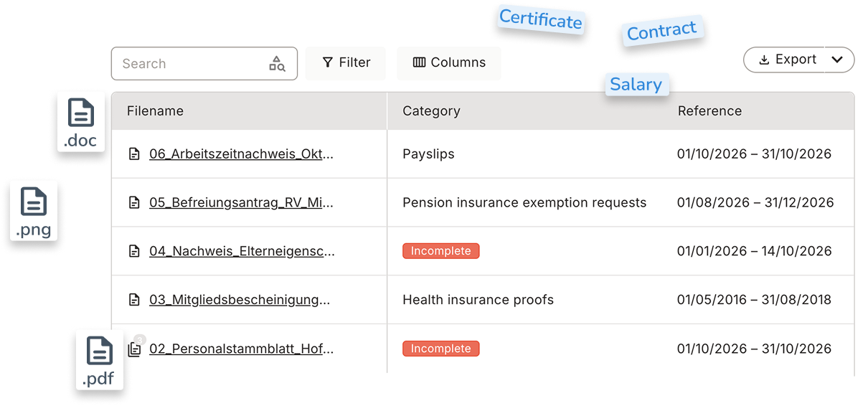Screen dimensions: 868x406
Task: Click the .doc file type icon
Action: [x=81, y=113]
